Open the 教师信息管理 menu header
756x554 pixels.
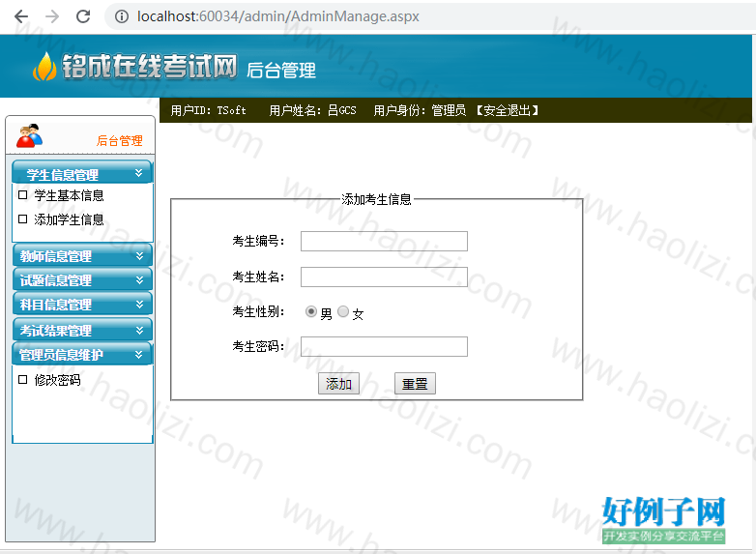pyautogui.click(x=82, y=255)
